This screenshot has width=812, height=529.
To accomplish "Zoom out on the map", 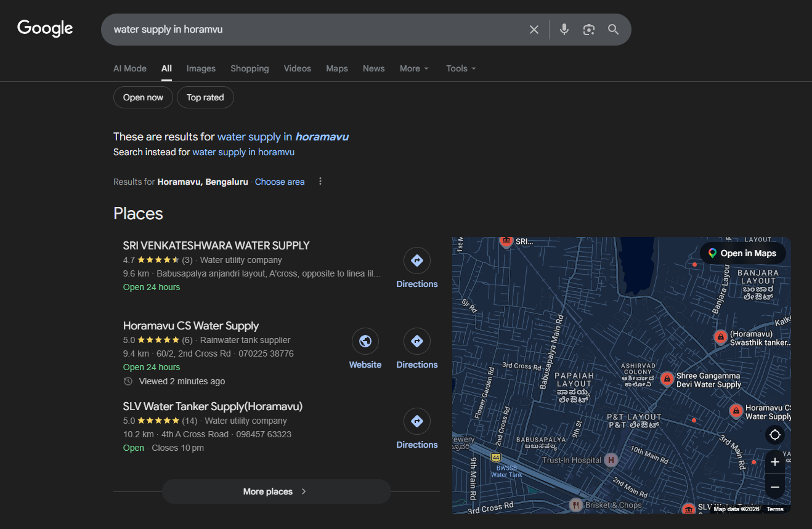I will pos(775,487).
